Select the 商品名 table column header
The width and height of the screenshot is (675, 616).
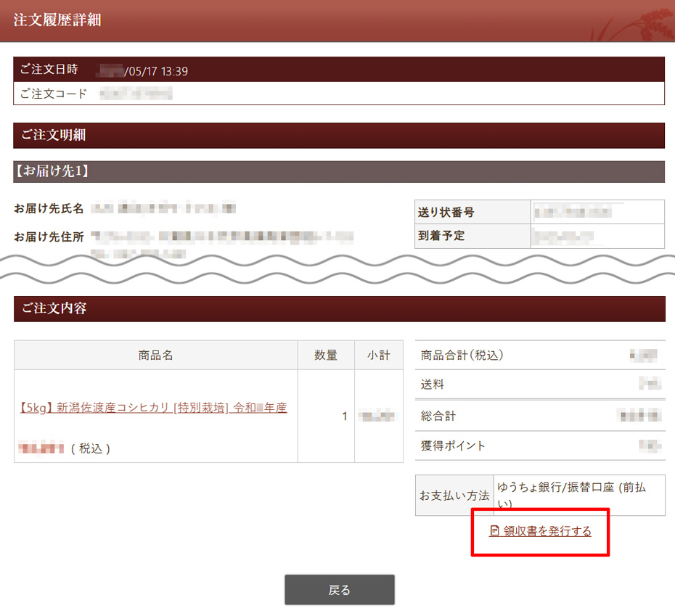[x=155, y=354]
